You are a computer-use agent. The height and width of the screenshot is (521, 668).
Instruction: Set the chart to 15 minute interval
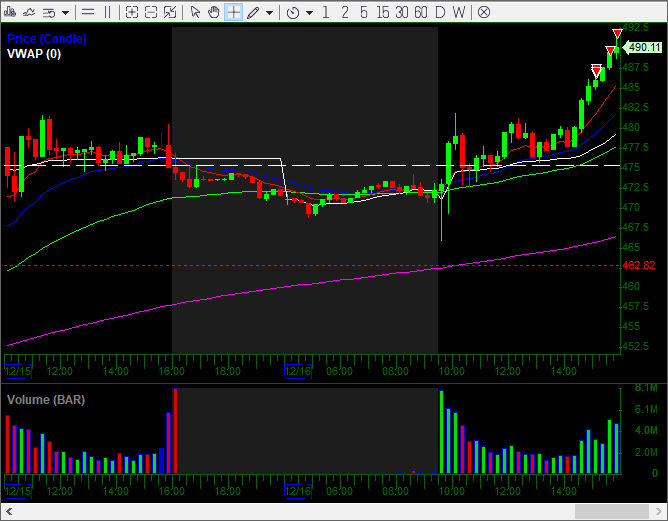(x=383, y=12)
